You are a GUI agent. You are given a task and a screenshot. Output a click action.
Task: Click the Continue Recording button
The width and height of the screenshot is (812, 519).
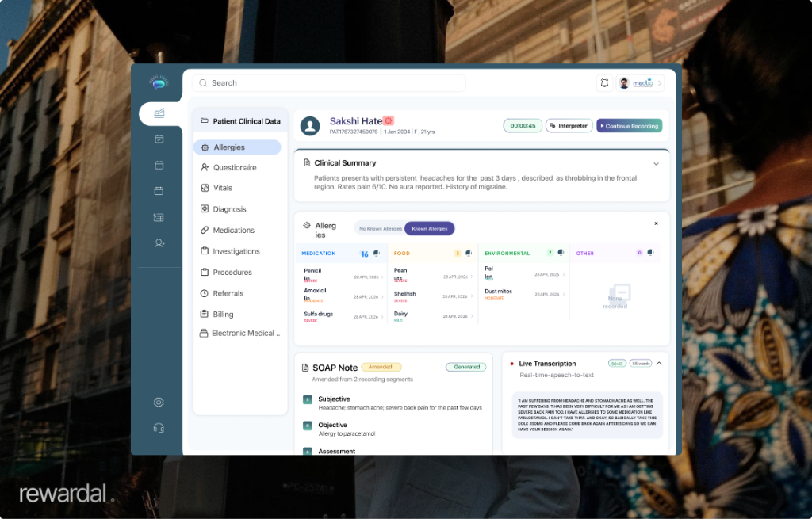coord(629,126)
